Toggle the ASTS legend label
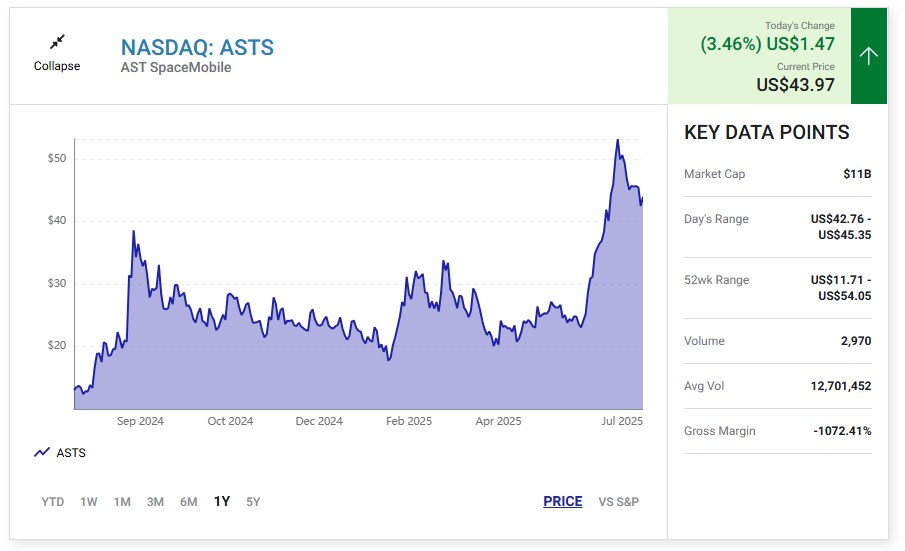 coord(71,453)
